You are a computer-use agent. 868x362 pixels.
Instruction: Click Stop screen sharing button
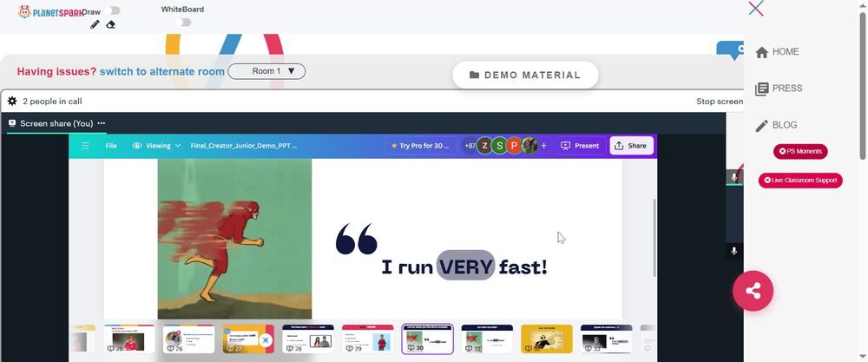tap(720, 102)
